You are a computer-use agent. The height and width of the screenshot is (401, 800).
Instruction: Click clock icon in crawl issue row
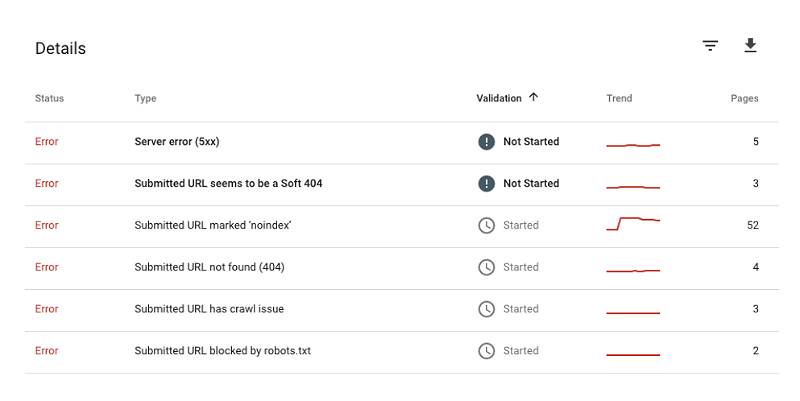486,309
